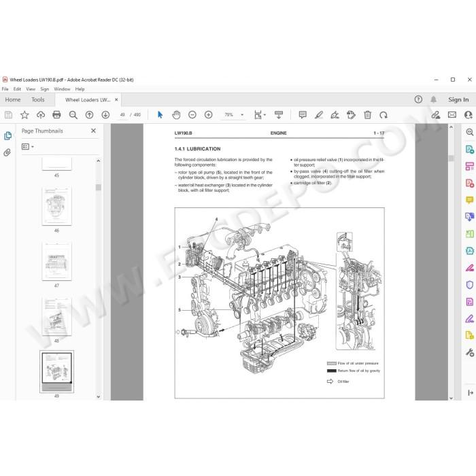The height and width of the screenshot is (476, 476).
Task: Open the Export PDF tool in right pane
Action: coord(470,150)
